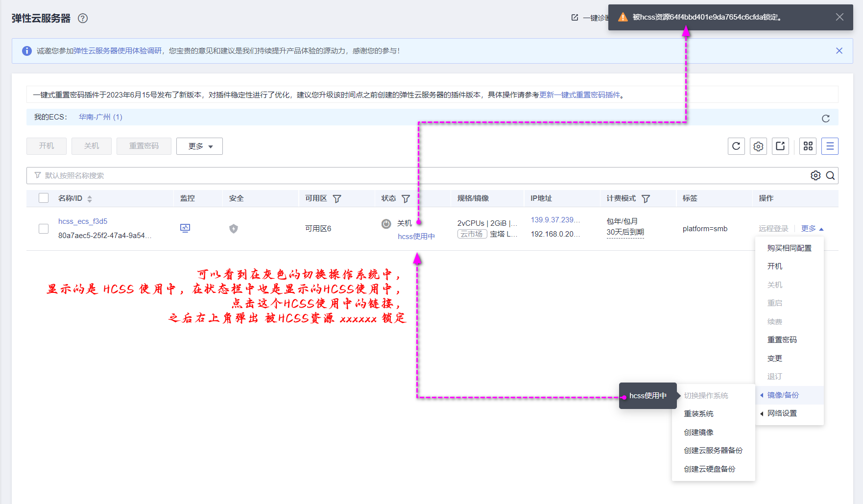Click the 30天后到期 expiry text
The width and height of the screenshot is (863, 504).
tap(625, 232)
